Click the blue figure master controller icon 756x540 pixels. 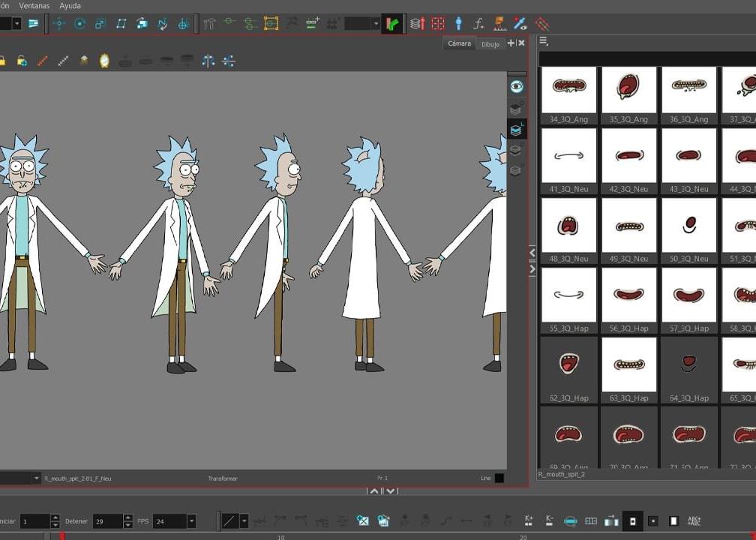[x=458, y=23]
